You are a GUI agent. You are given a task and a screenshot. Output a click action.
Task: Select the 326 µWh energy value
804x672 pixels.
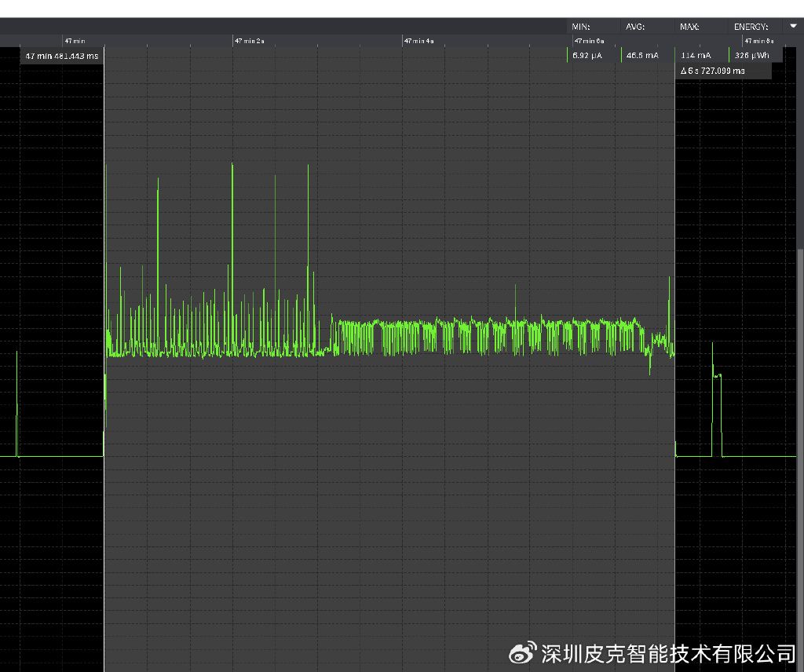click(751, 56)
